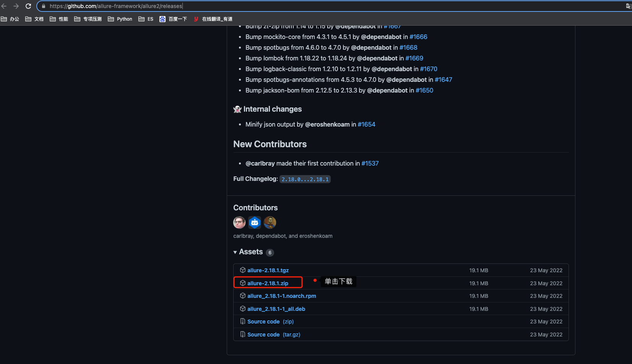The width and height of the screenshot is (632, 364).
Task: Open pull request #1654 under Internal changes
Action: [x=366, y=124]
